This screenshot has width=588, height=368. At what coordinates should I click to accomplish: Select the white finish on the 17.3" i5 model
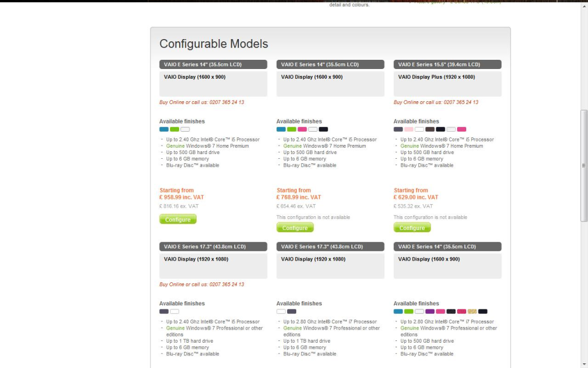(175, 311)
